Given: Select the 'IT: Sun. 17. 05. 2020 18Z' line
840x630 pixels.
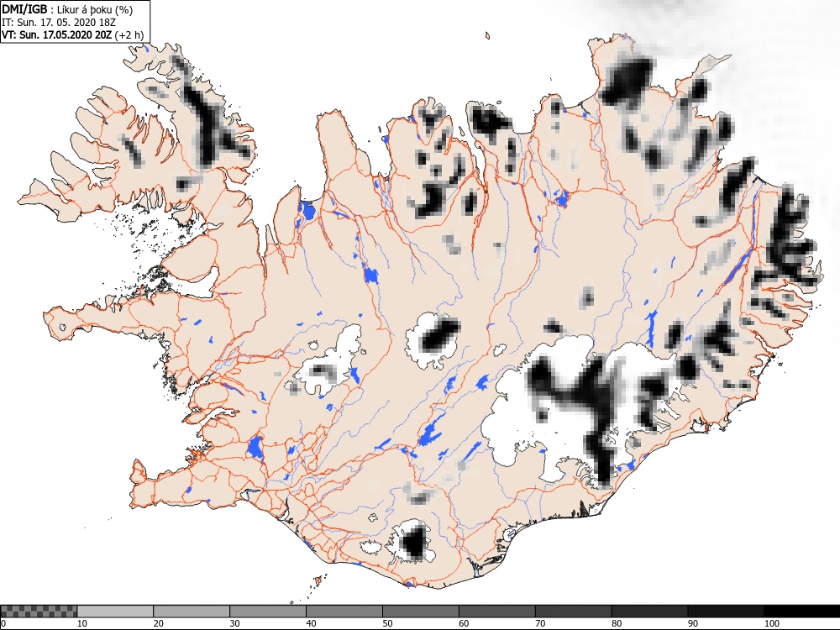Looking at the screenshot, I should (59, 23).
